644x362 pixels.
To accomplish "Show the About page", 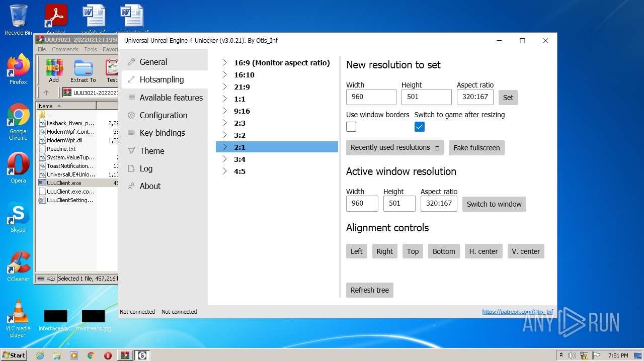I will point(165,186).
